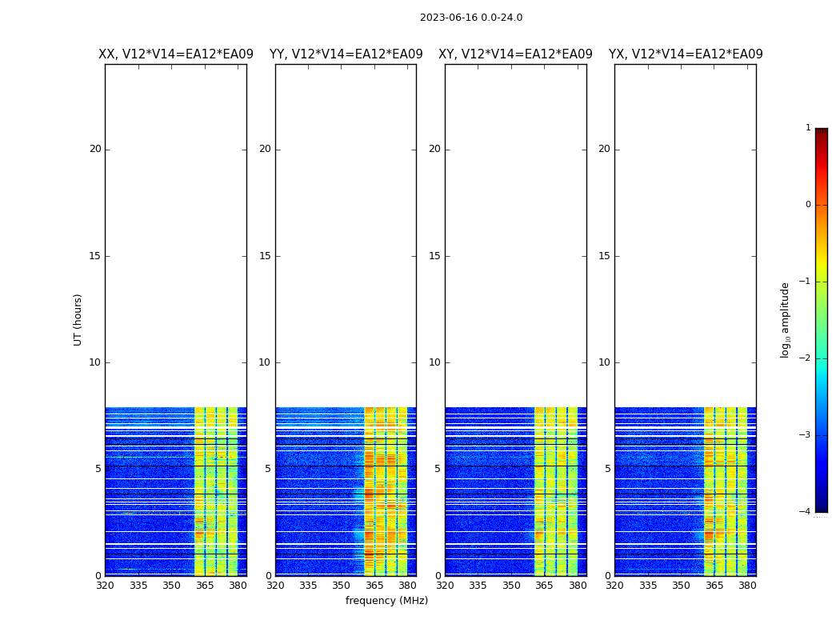Click the UT (hours) axis label
This screenshot has height=640, width=840.
(x=78, y=319)
